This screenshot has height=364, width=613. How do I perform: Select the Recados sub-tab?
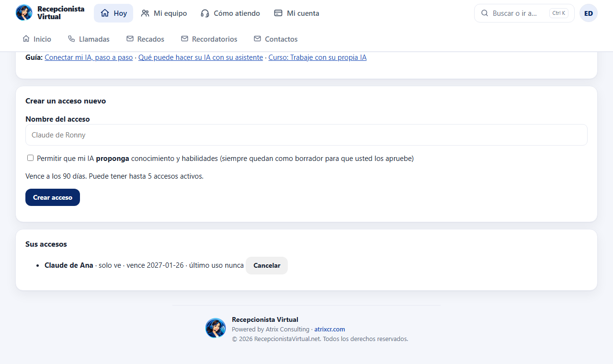click(145, 39)
